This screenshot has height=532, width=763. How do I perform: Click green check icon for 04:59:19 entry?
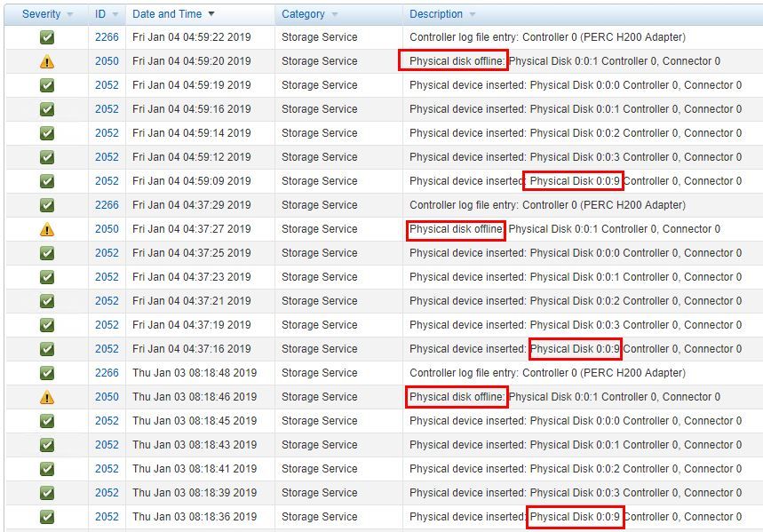pos(47,85)
